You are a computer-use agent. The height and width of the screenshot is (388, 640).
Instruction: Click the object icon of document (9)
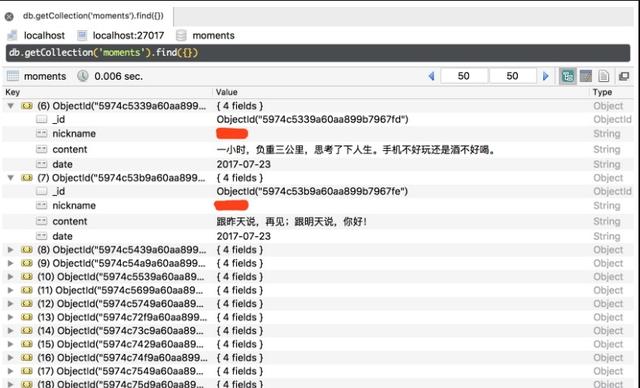click(27, 263)
